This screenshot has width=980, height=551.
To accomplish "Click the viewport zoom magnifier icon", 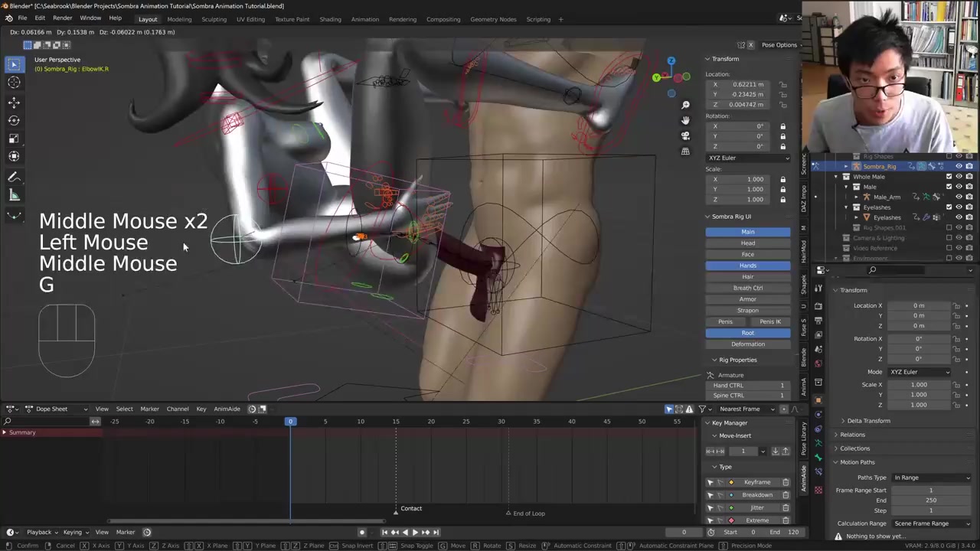I will click(686, 105).
